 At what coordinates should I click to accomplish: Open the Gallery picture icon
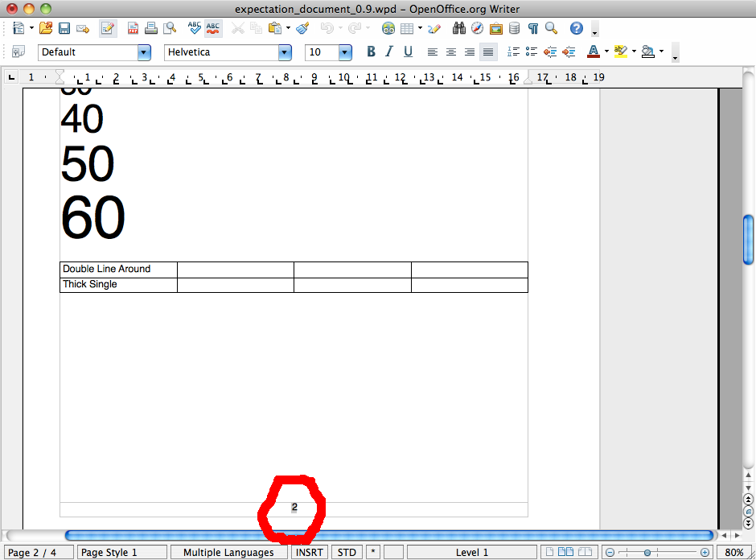[x=496, y=29]
